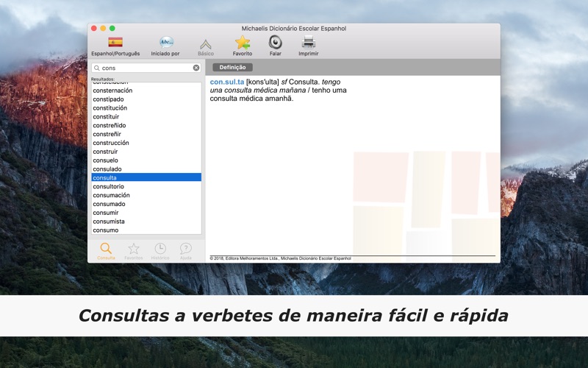Clear the search field with the X icon

click(x=196, y=68)
